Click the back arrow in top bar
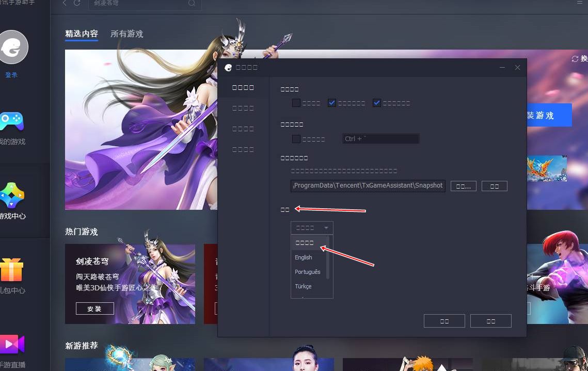 click(x=65, y=3)
